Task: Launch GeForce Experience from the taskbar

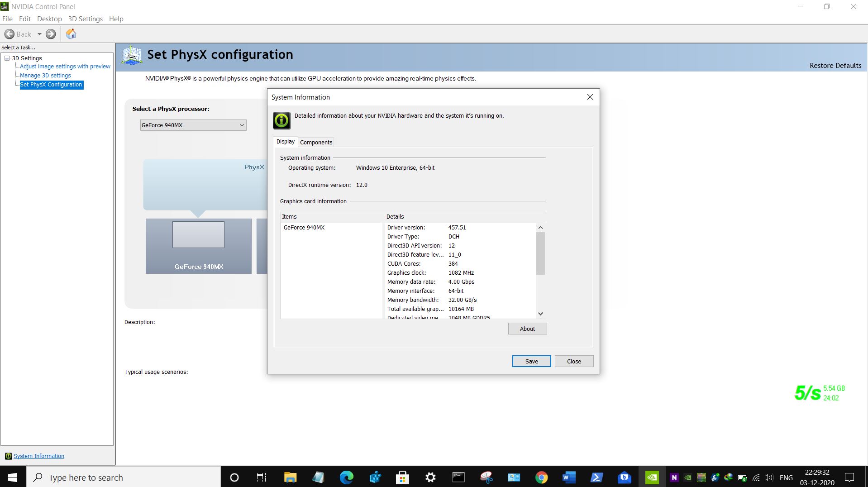Action: pyautogui.click(x=653, y=477)
